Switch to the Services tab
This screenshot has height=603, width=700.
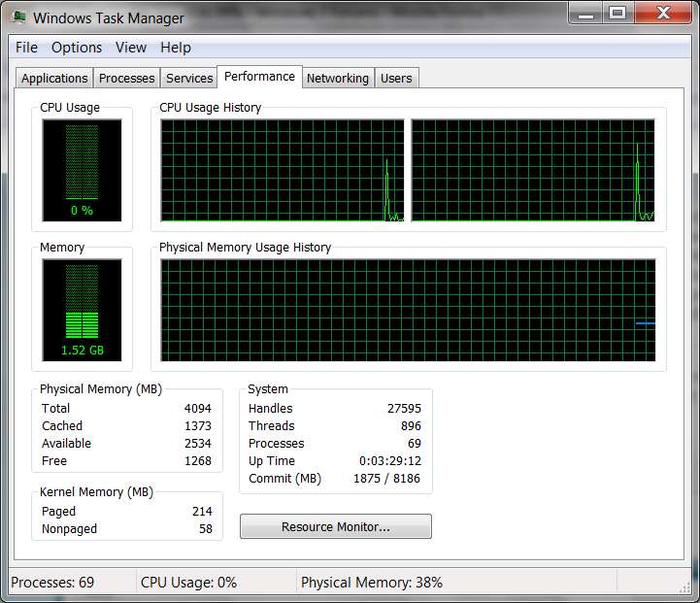tap(189, 78)
